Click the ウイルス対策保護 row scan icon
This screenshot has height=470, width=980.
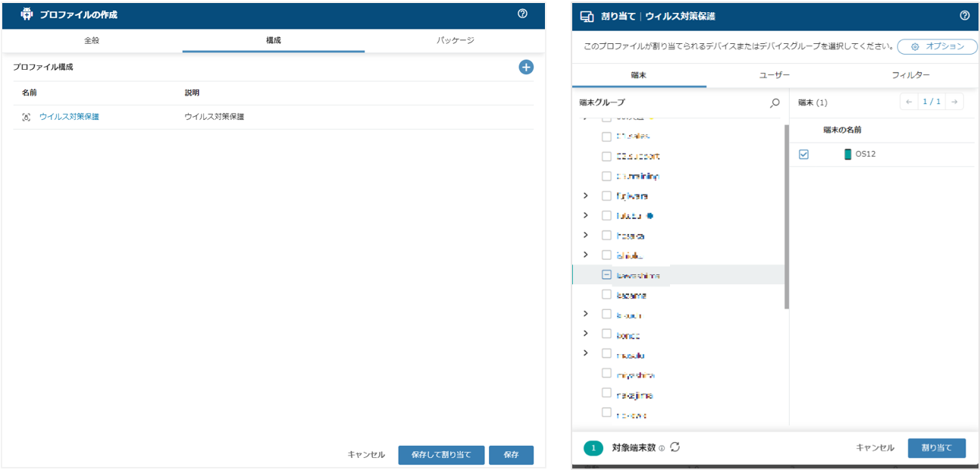tap(27, 117)
